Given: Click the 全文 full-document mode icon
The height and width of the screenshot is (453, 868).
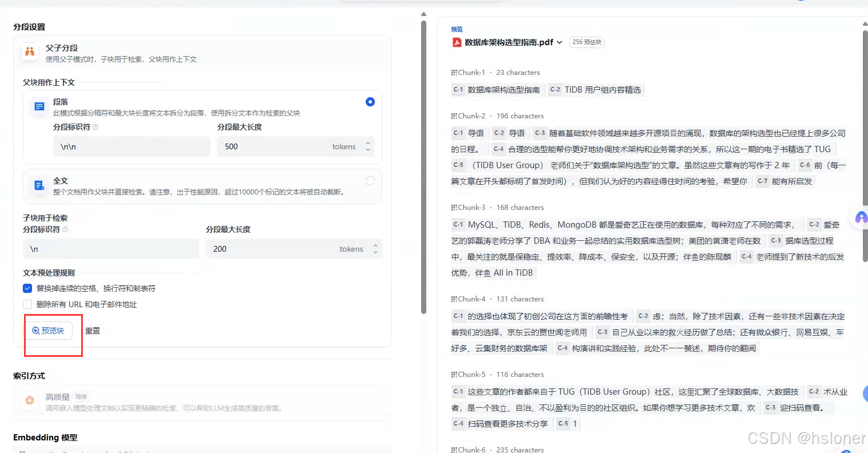Looking at the screenshot, I should click(39, 185).
